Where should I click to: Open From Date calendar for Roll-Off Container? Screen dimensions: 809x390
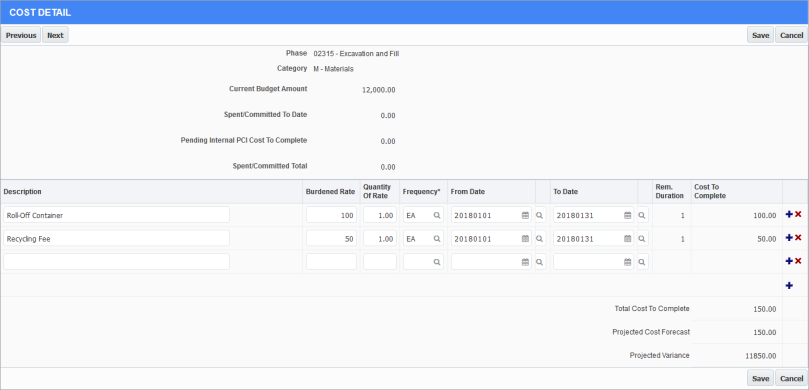[525, 215]
